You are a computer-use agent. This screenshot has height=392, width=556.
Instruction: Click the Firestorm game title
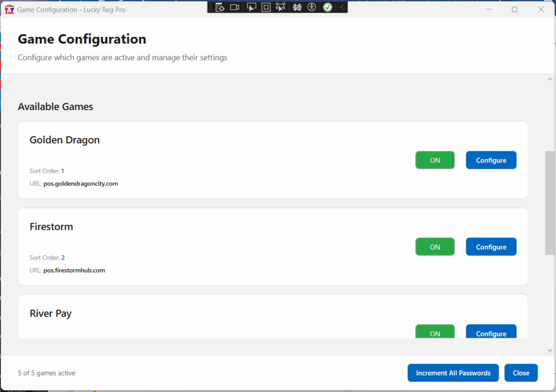(x=51, y=227)
